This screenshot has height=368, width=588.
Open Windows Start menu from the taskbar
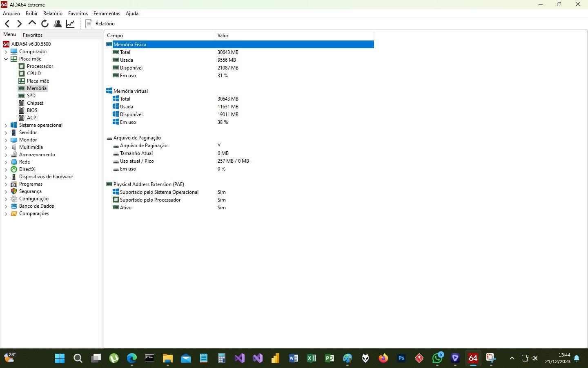point(60,359)
